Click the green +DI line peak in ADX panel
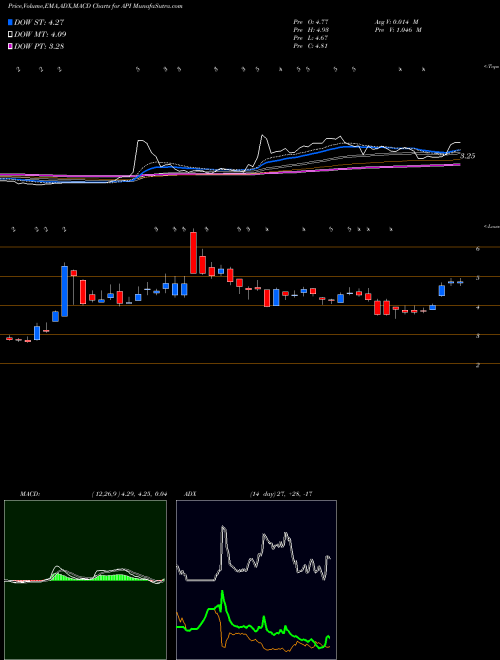 pos(222,593)
